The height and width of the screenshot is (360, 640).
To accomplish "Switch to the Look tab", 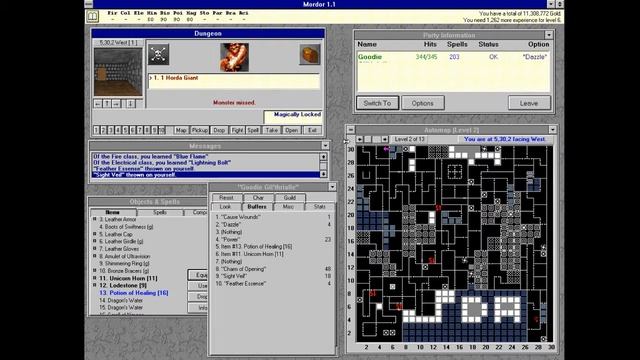I will [x=225, y=207].
